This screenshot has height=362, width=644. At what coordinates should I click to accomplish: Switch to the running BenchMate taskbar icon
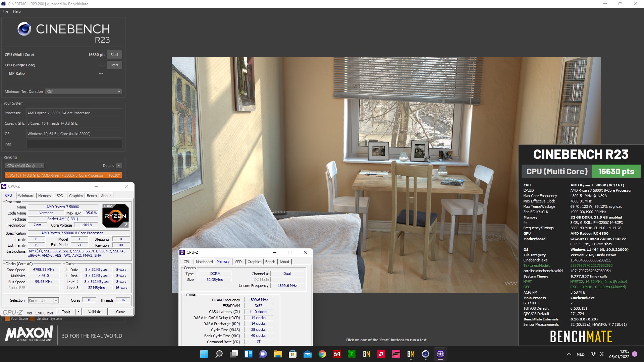point(411,354)
